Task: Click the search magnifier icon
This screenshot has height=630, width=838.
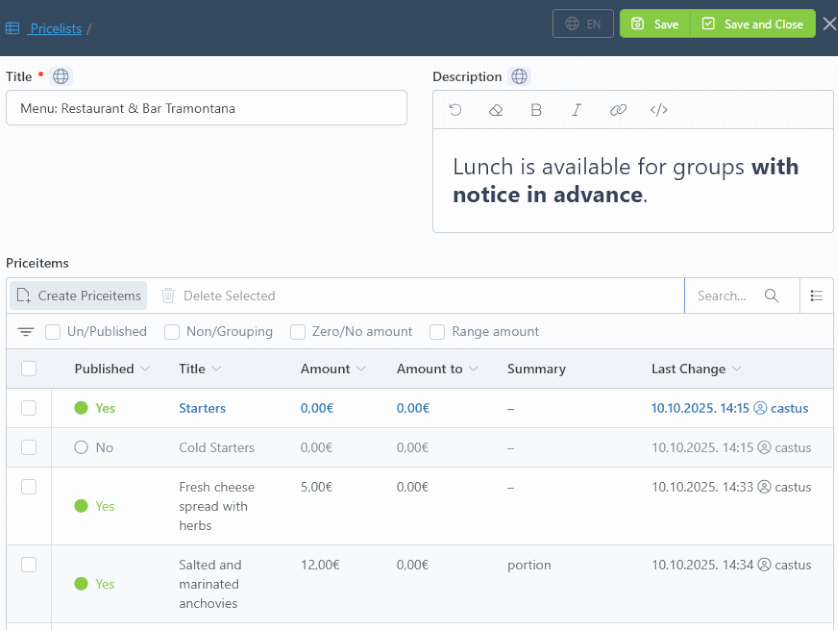Action: (x=771, y=296)
